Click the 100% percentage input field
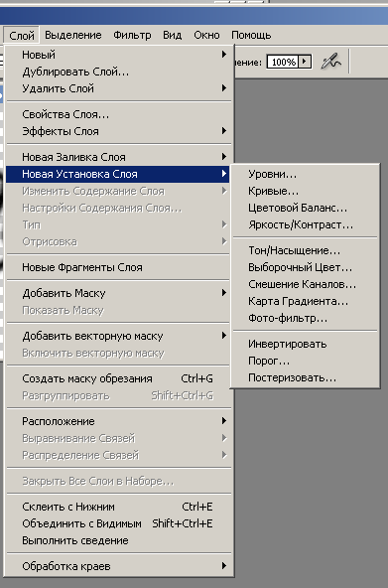 283,62
